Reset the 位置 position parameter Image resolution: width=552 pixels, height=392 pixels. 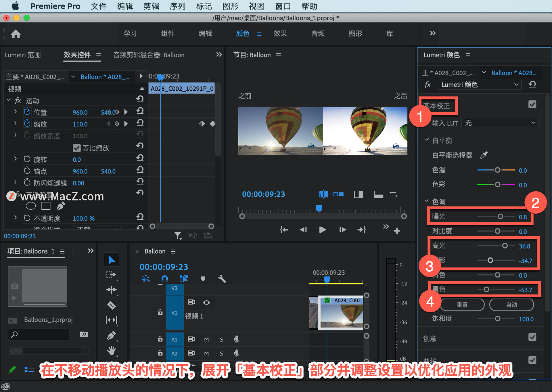pos(140,111)
